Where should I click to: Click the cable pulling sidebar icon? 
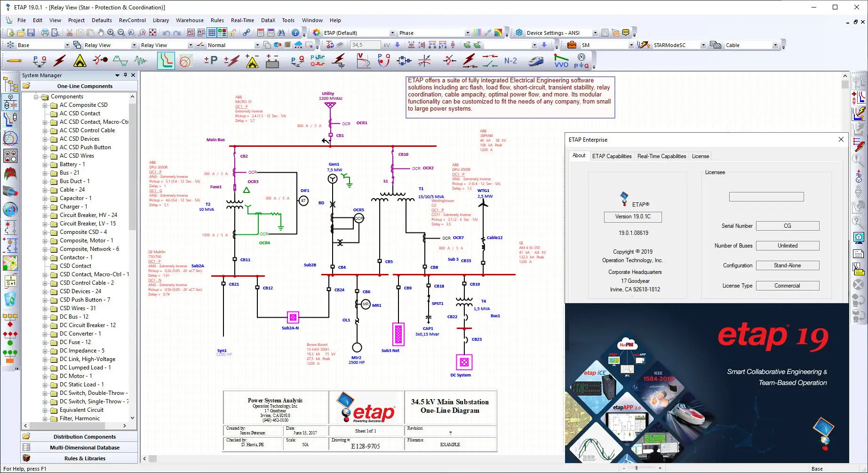click(x=10, y=192)
